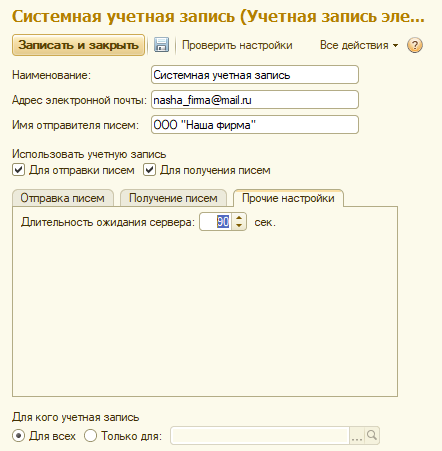Toggle the Для отправки писем checkbox
The image size is (442, 451).
point(18,170)
